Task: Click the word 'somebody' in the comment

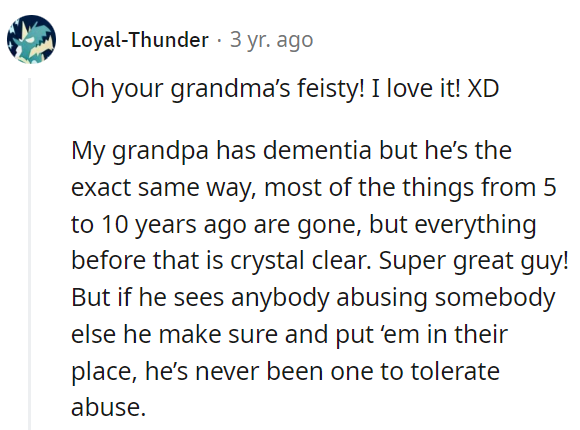Action: (x=495, y=298)
